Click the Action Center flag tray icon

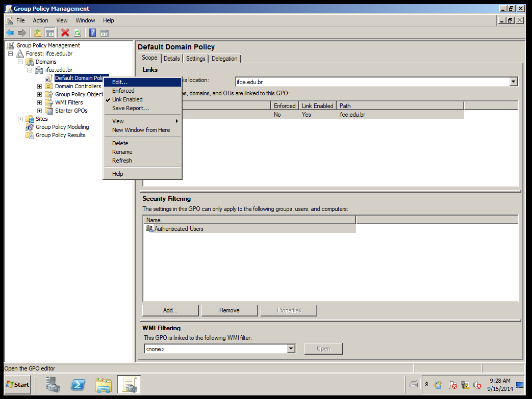[x=452, y=385]
